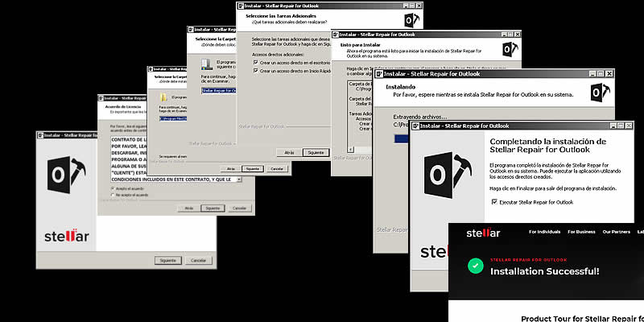Click 'Accesos directos adicionales:' label text
Screen dimensions: 644x322
278,54
